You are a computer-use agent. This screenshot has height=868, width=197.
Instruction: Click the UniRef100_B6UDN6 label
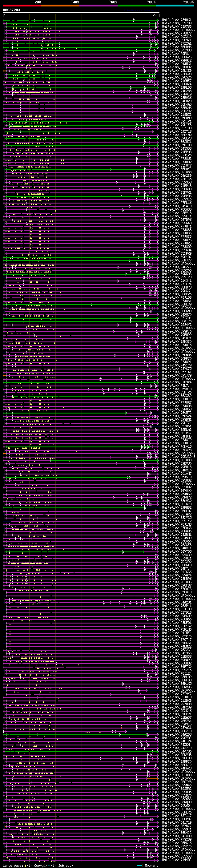[177, 47]
